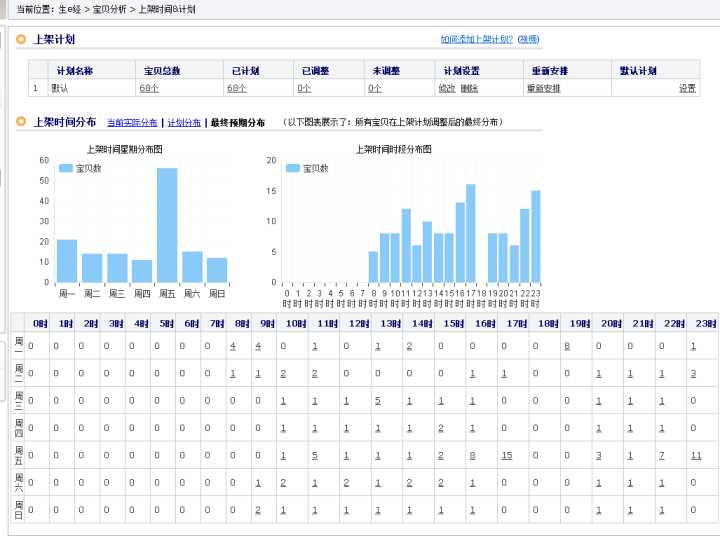Switch to the 当前实际分布 view

(x=132, y=123)
